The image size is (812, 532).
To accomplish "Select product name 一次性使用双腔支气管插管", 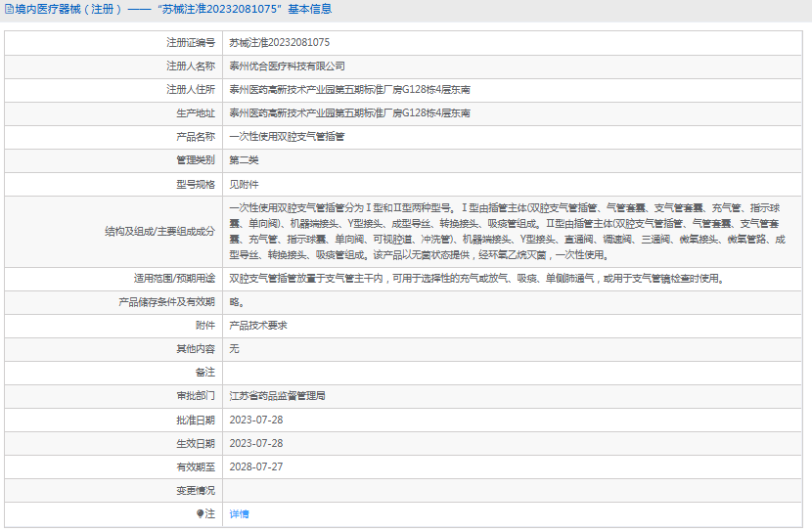I will (x=287, y=137).
